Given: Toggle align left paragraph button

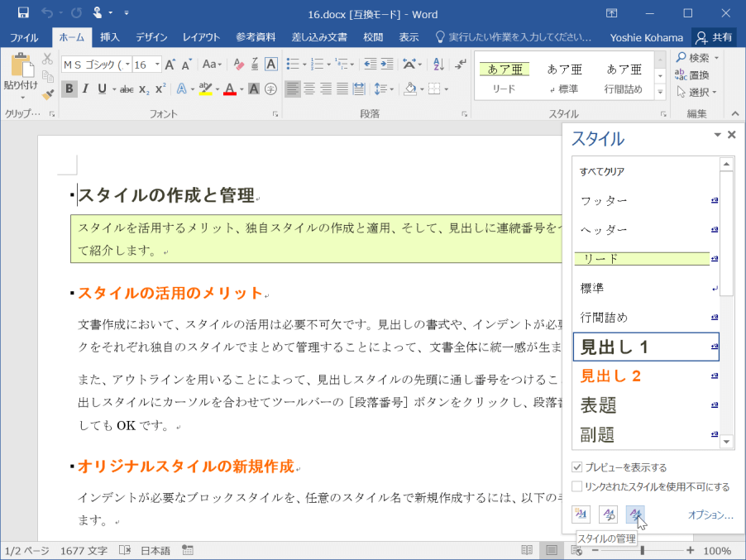Looking at the screenshot, I should [x=293, y=89].
